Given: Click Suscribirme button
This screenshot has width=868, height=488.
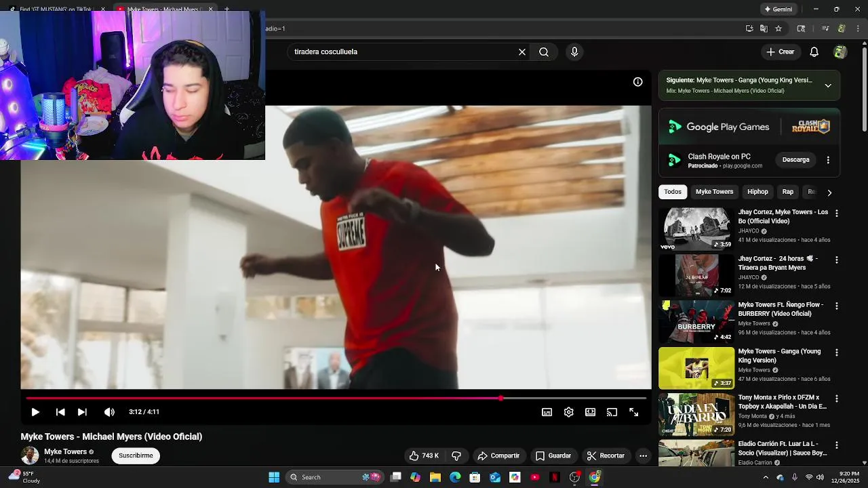Looking at the screenshot, I should (136, 455).
